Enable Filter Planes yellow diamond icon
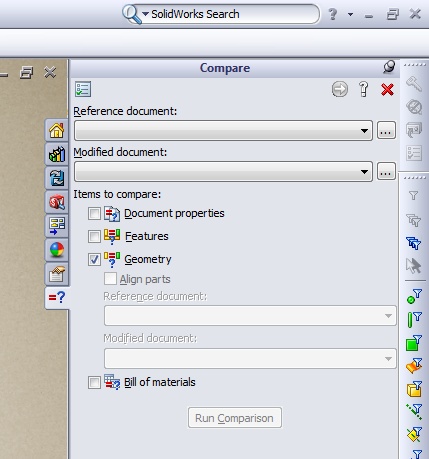 tap(414, 435)
